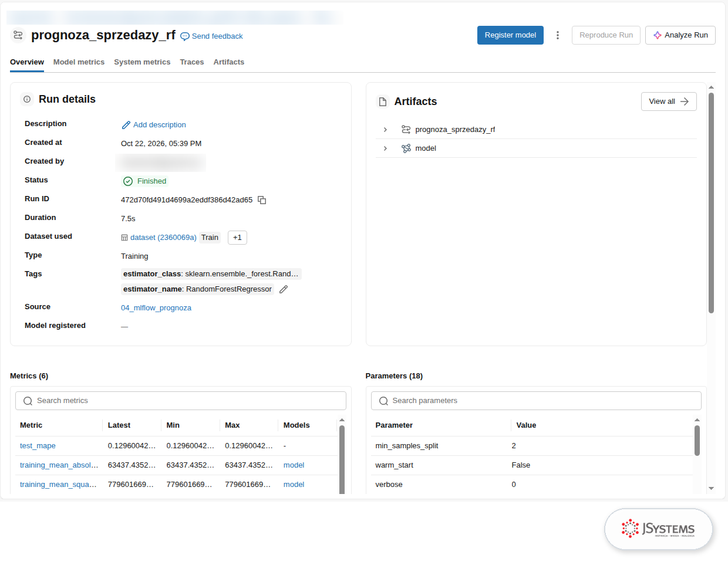
Task: Click Add description link
Action: [160, 125]
